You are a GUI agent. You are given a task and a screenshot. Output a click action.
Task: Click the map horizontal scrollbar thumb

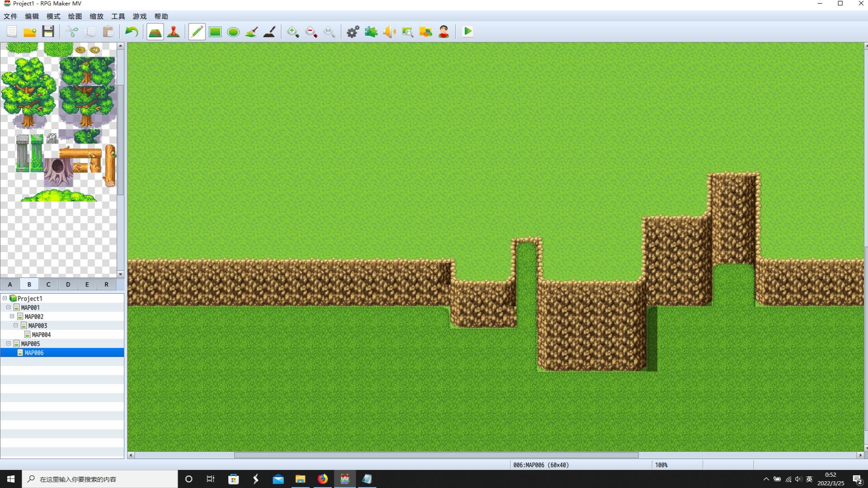click(x=436, y=455)
